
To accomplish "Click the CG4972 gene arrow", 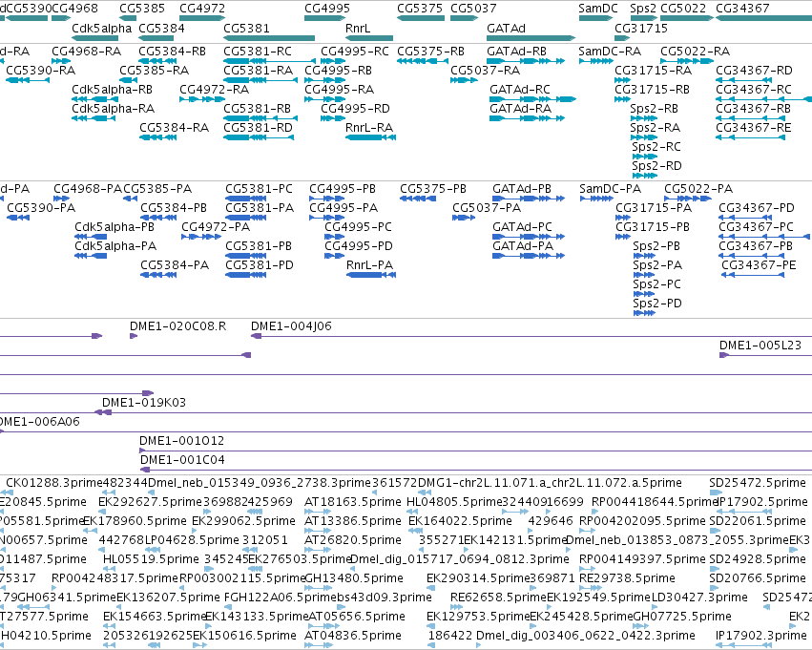I will pos(202,18).
